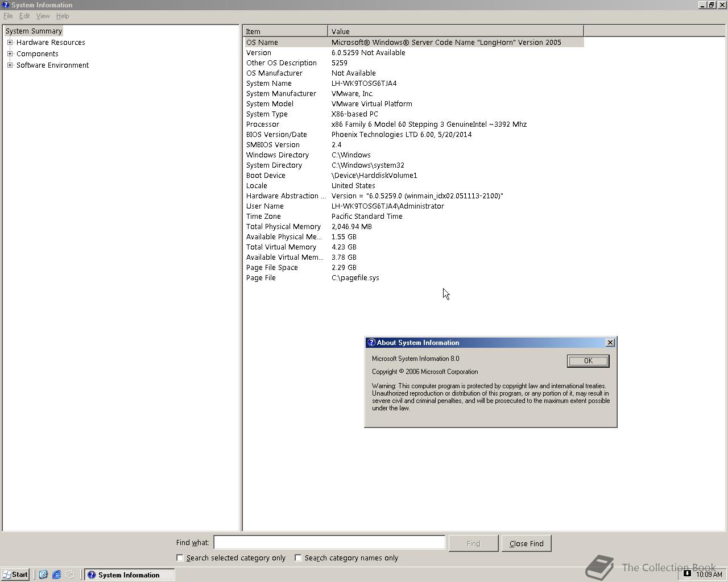Click OK in the About dialog
Viewport: 728px width, 582px height.
pos(588,361)
